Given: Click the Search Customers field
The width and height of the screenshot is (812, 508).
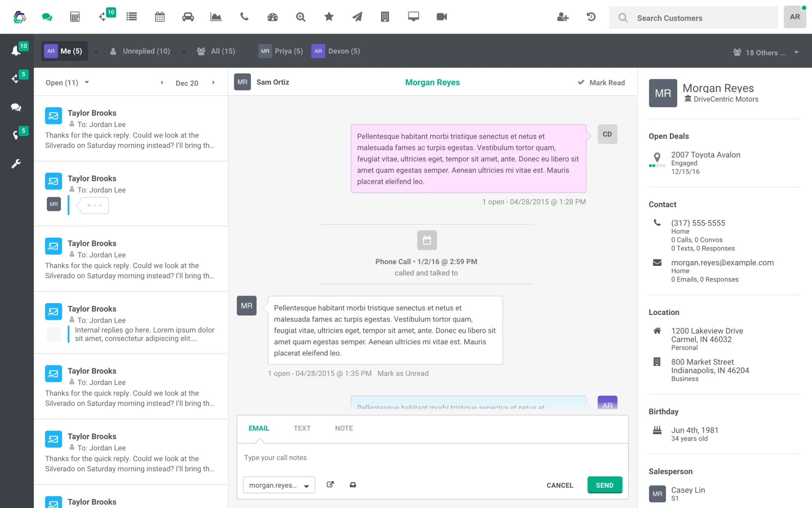Looking at the screenshot, I should click(693, 18).
